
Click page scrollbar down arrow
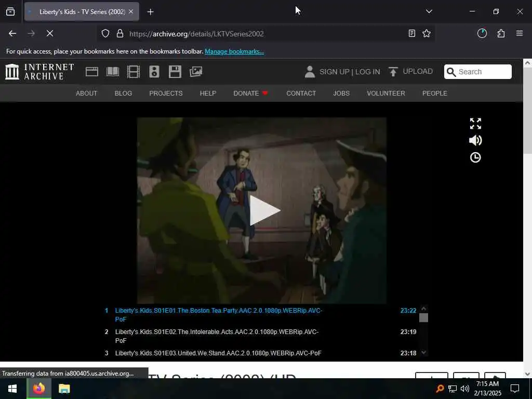tap(527, 374)
